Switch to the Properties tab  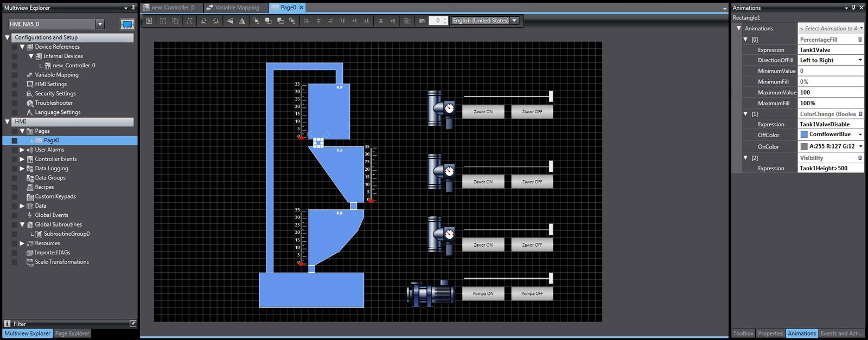click(770, 333)
